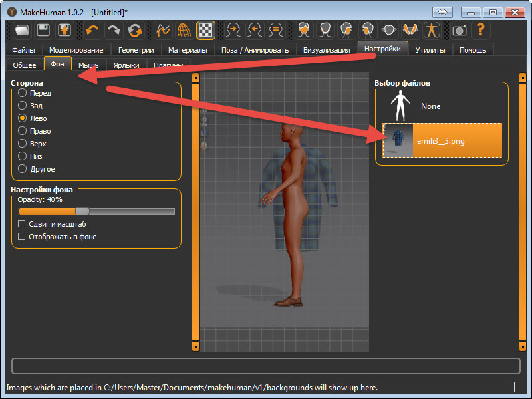Viewport: 532px width, 399px height.
Task: Open the 'Моделирование' tab
Action: [76, 50]
